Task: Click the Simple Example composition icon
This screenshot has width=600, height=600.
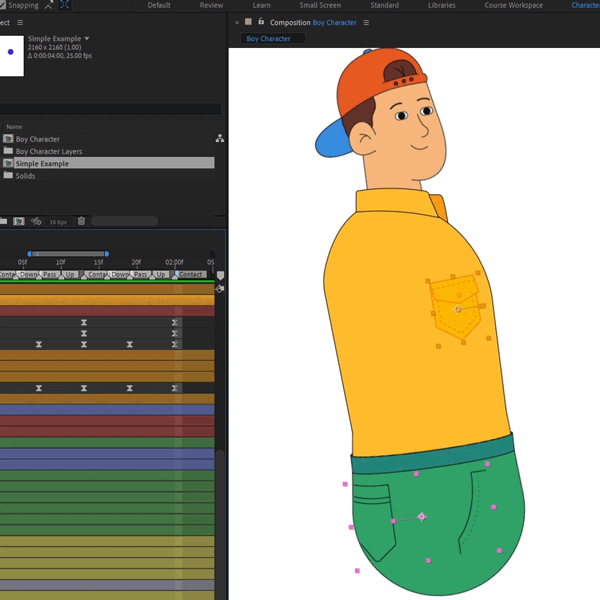Action: [8, 163]
